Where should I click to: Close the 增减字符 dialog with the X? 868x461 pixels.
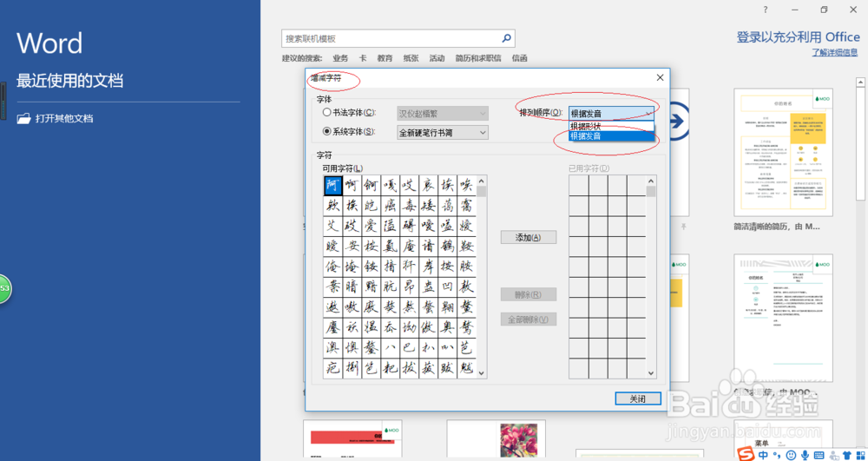coord(660,78)
